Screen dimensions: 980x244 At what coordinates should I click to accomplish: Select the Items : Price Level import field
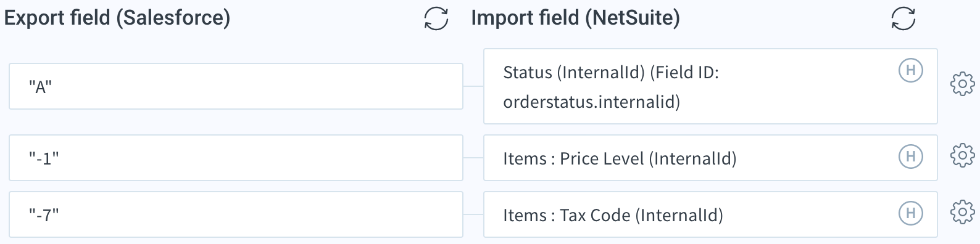coord(710,158)
